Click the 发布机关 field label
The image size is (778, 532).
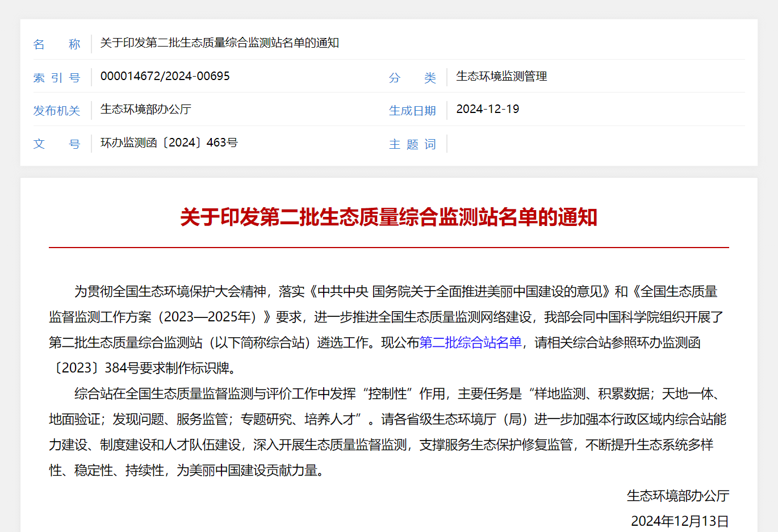[x=57, y=111]
